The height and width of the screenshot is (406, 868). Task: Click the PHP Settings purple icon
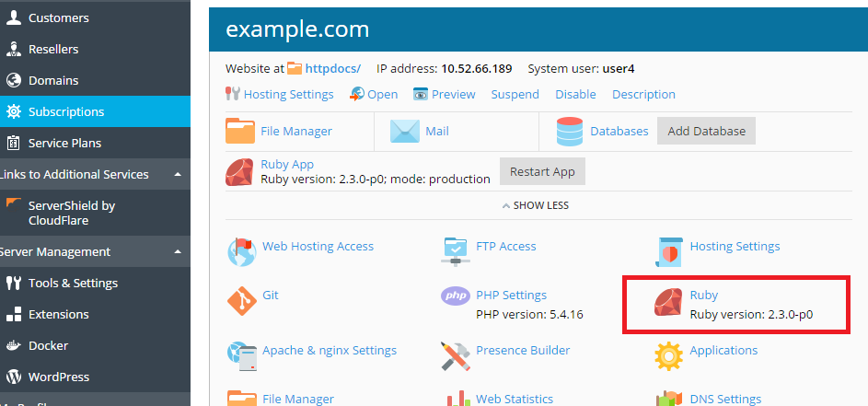click(x=456, y=296)
